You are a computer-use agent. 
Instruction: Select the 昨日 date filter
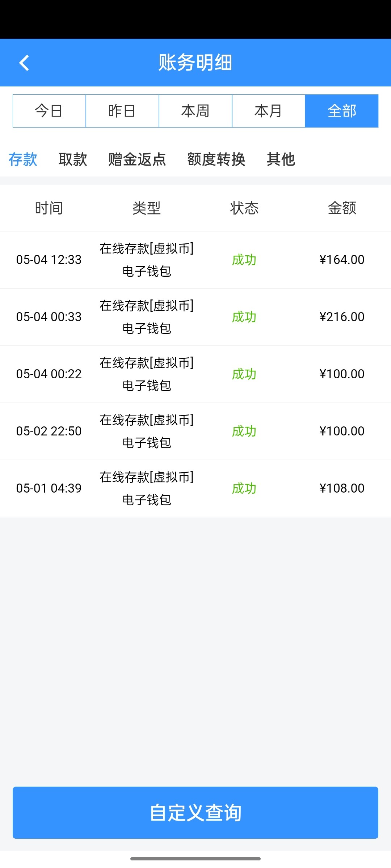[x=122, y=111]
